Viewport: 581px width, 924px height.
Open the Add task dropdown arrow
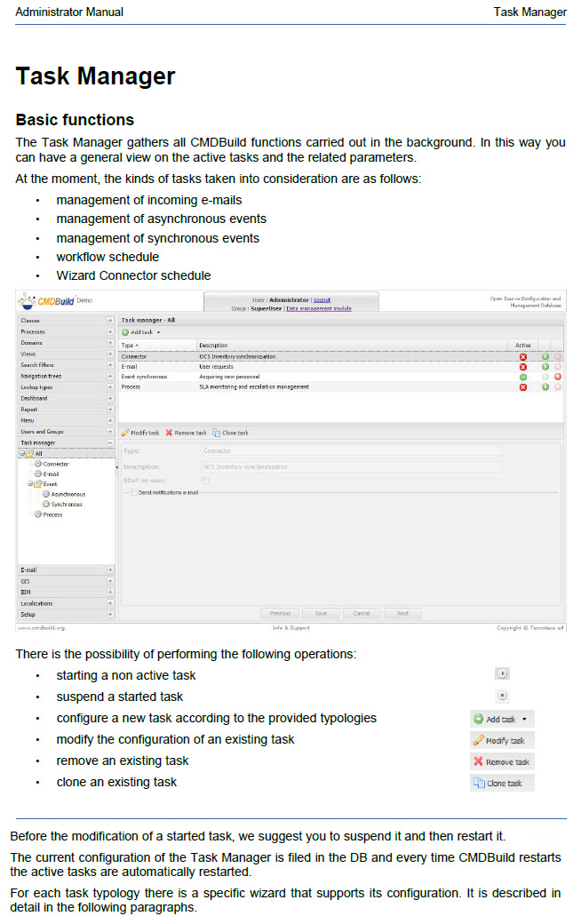158,332
